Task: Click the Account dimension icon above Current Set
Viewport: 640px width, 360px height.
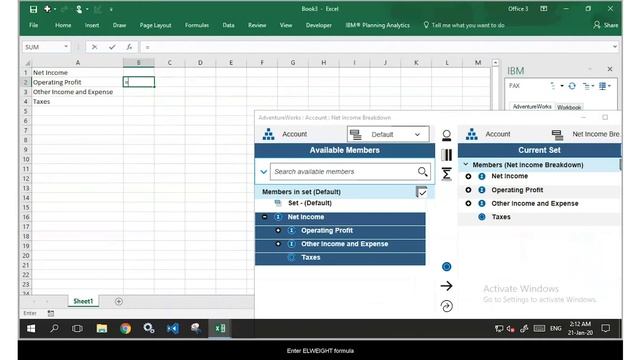Action: 471,134
